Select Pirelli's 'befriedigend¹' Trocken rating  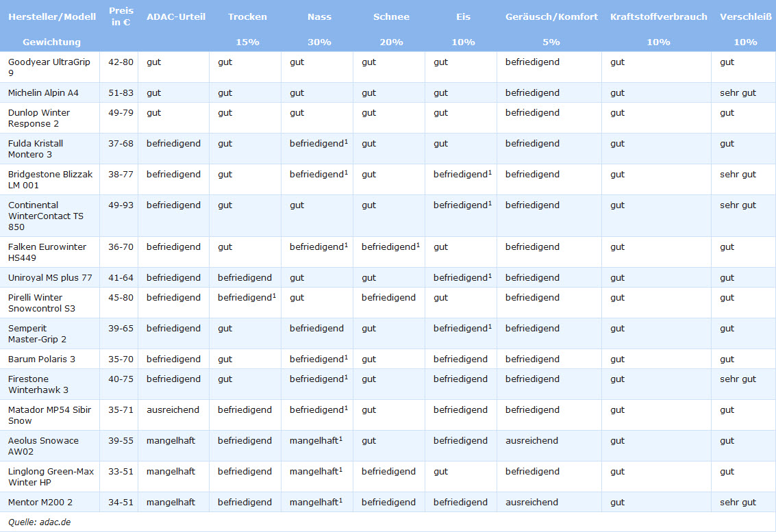pos(247,297)
